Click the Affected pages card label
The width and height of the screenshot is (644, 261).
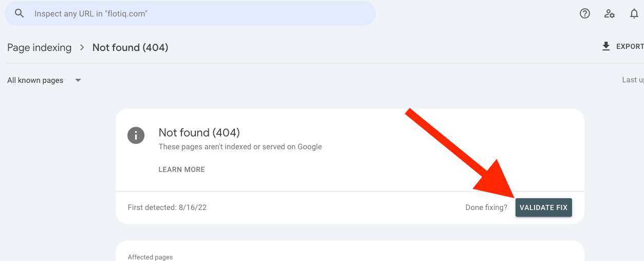point(150,257)
